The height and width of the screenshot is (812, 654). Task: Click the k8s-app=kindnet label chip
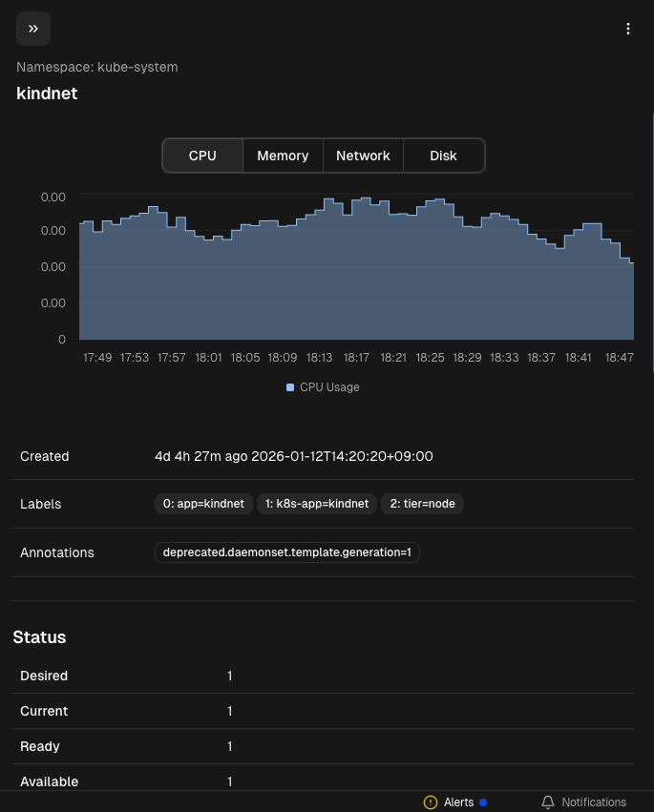316,504
